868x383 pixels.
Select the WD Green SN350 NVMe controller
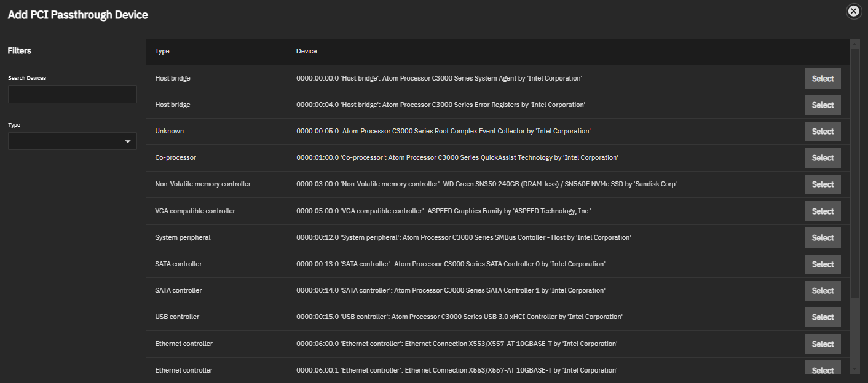pyautogui.click(x=823, y=184)
